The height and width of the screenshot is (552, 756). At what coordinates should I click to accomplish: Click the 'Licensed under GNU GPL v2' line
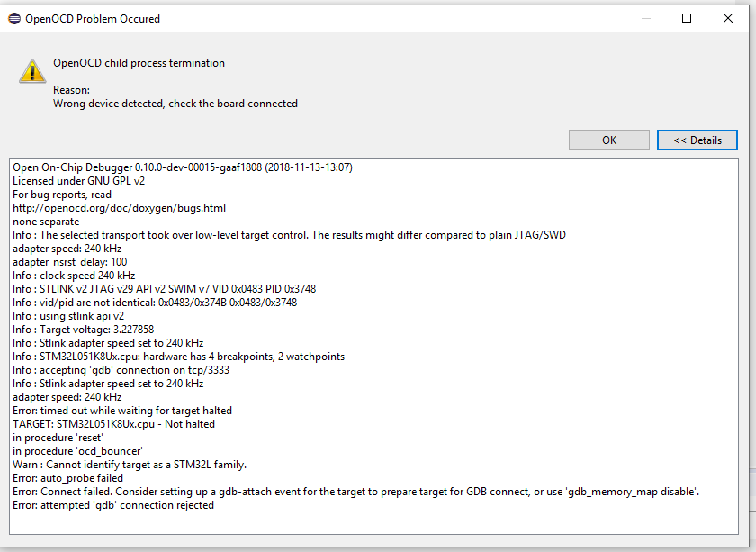[78, 181]
